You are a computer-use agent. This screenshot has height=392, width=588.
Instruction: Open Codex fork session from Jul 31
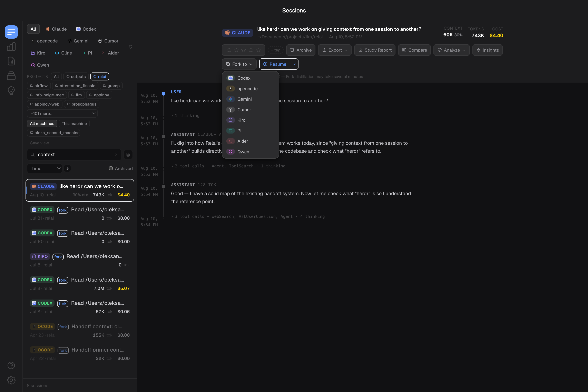click(x=80, y=214)
